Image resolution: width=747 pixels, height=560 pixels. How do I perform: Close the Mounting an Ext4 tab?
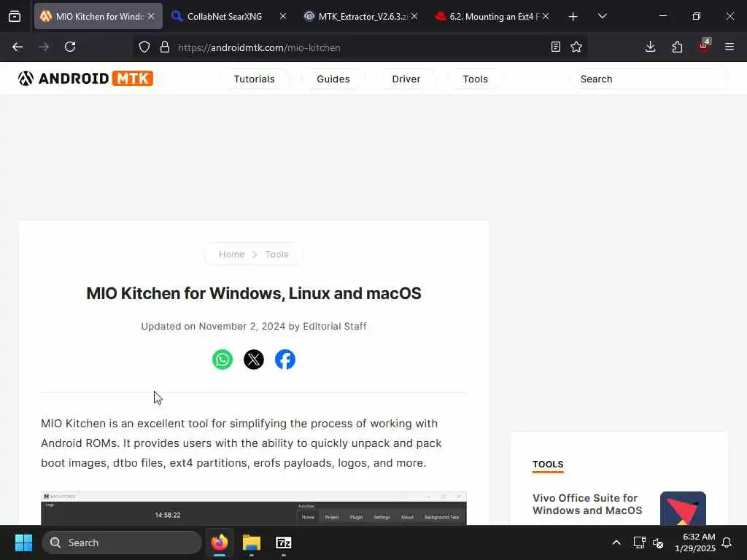546,16
